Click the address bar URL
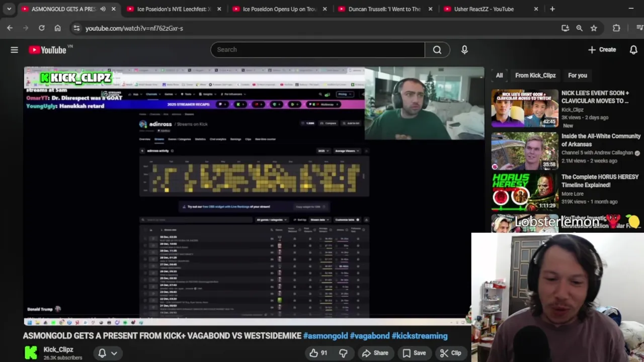This screenshot has width=644, height=362. pyautogui.click(x=134, y=28)
